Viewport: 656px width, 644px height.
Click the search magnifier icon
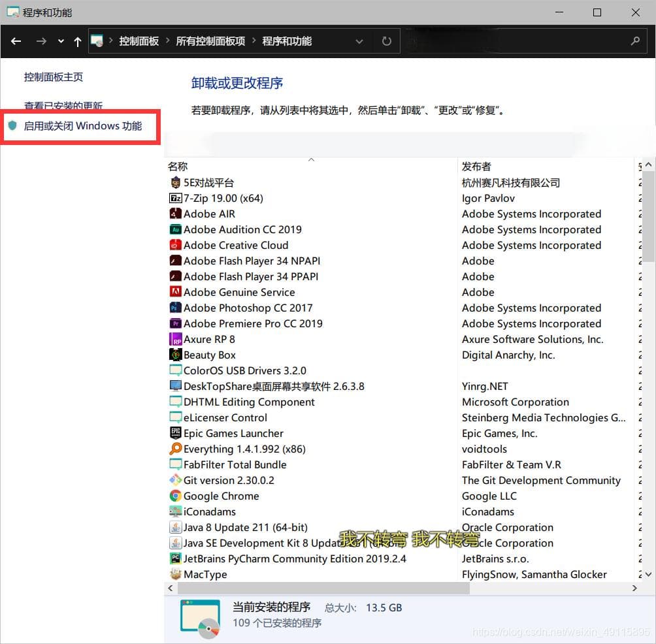pyautogui.click(x=635, y=41)
